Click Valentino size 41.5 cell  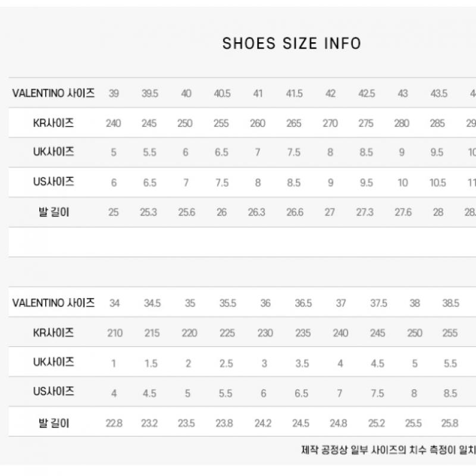point(294,93)
